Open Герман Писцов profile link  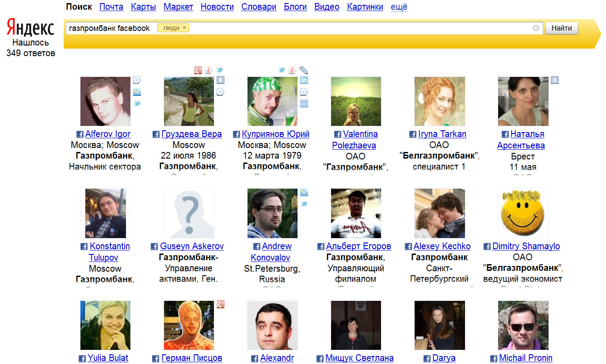point(192,358)
